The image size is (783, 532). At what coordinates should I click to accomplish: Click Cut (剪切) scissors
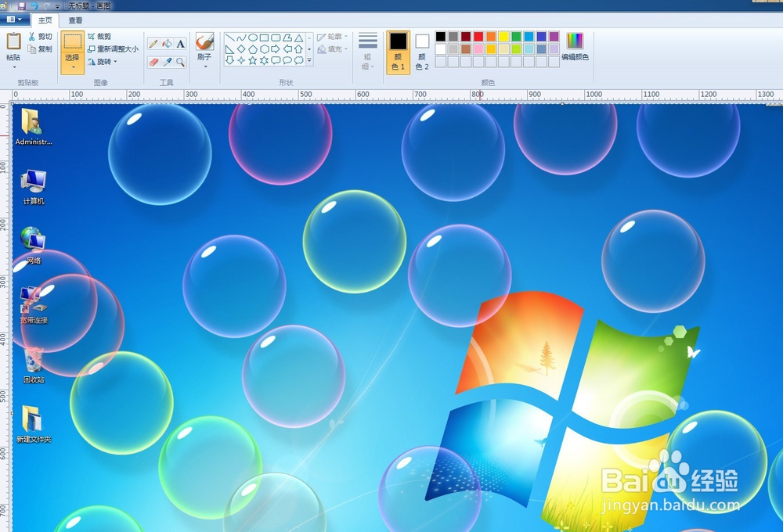pyautogui.click(x=40, y=37)
